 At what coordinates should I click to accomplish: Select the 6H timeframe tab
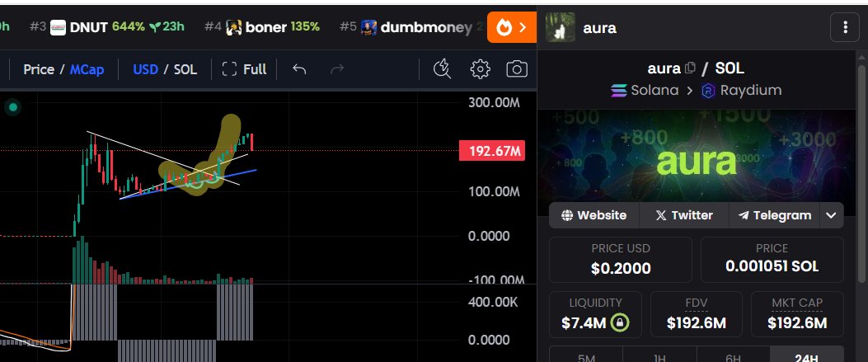tap(733, 355)
